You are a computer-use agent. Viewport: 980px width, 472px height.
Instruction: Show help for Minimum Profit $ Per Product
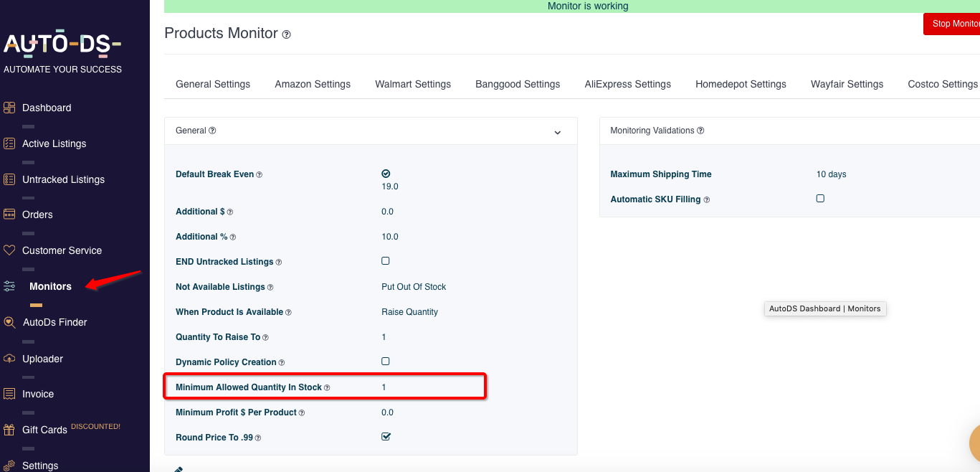(302, 413)
